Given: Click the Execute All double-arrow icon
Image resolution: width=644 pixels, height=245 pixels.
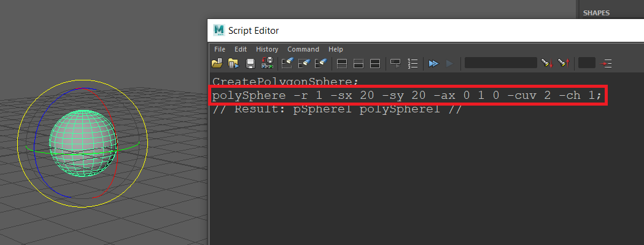Looking at the screenshot, I should pos(433,63).
